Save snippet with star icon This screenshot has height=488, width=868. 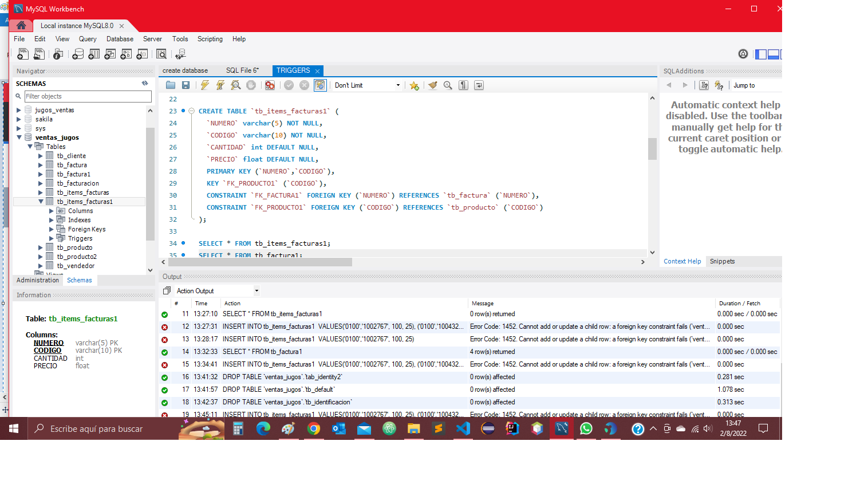click(x=414, y=85)
